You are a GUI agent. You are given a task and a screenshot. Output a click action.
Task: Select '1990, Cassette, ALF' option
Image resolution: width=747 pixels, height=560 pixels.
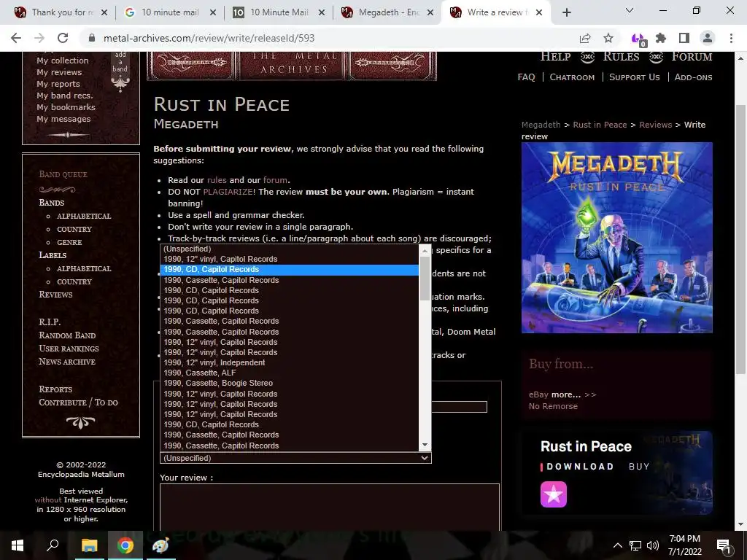[x=289, y=373]
